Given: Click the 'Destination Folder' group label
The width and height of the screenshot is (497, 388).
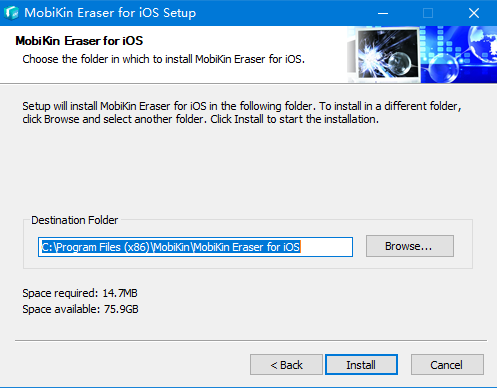Looking at the screenshot, I should 75,220.
